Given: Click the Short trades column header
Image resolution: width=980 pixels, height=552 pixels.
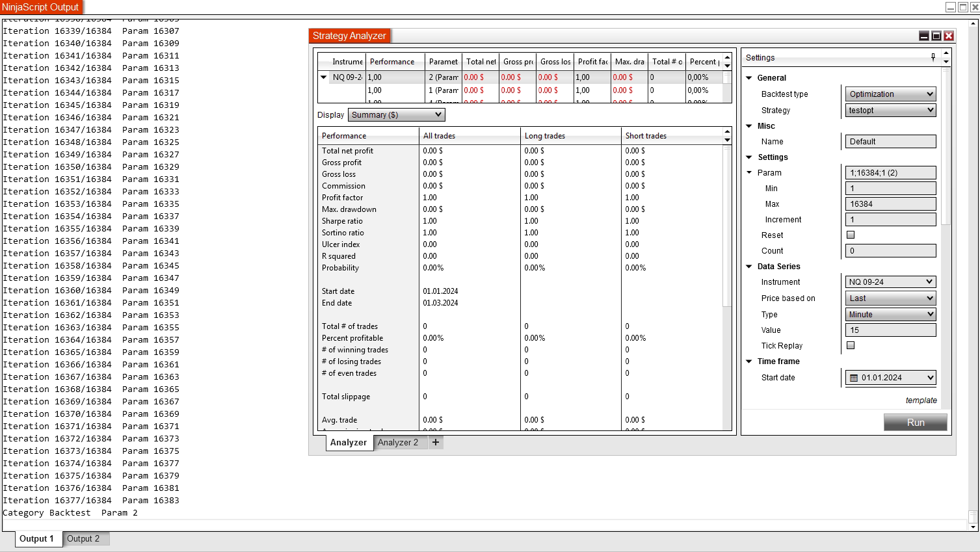Looking at the screenshot, I should click(672, 136).
